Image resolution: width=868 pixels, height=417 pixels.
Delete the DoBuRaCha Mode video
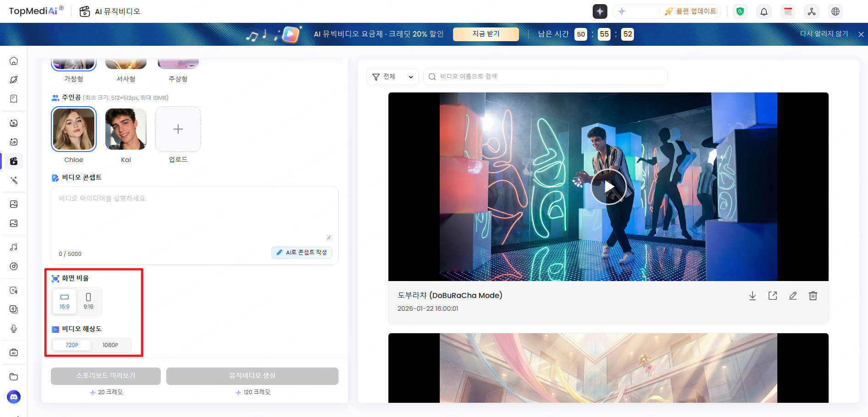813,296
